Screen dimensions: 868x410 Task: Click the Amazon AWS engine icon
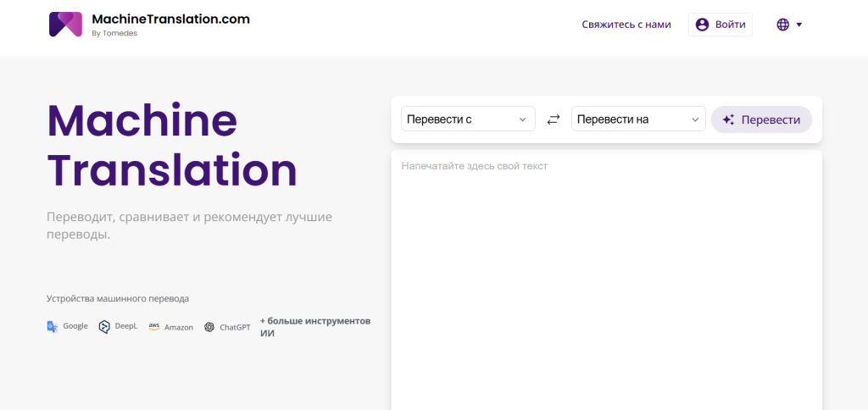(154, 326)
